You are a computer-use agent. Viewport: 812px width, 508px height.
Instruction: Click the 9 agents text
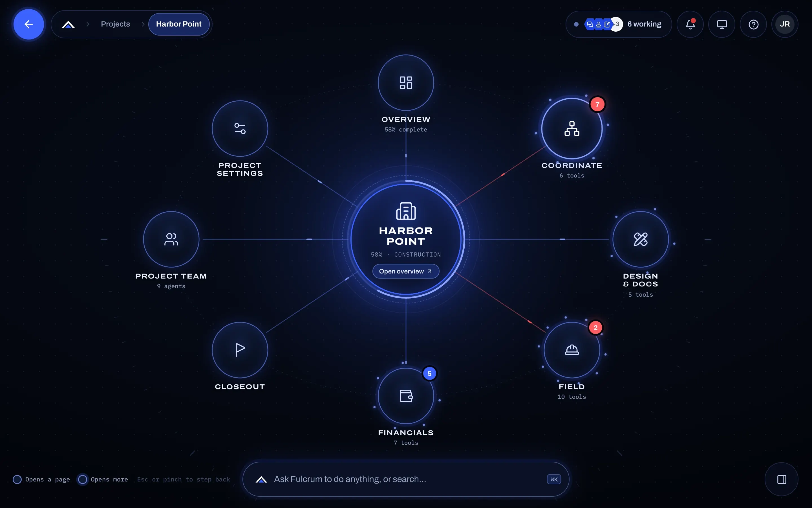coord(171,286)
